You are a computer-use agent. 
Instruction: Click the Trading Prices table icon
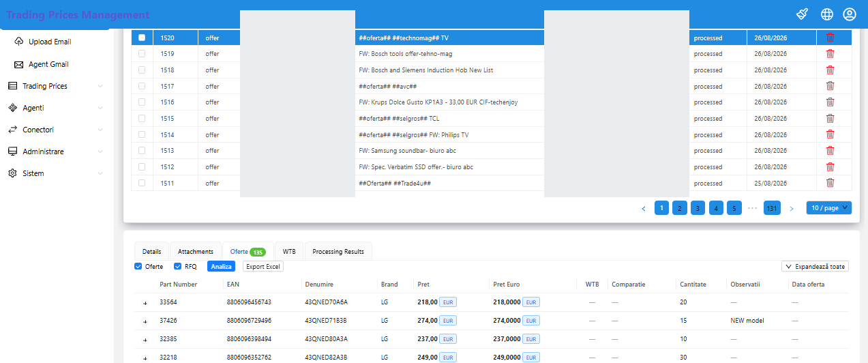coord(12,86)
